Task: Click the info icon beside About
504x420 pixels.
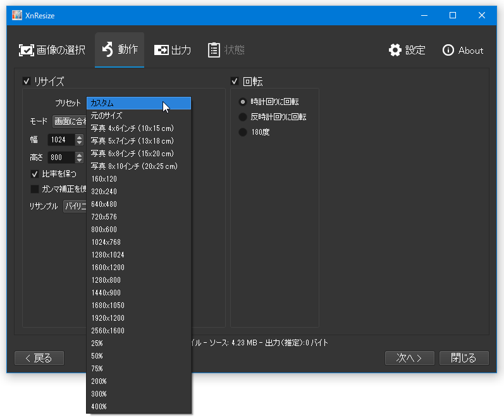Action: [x=448, y=50]
